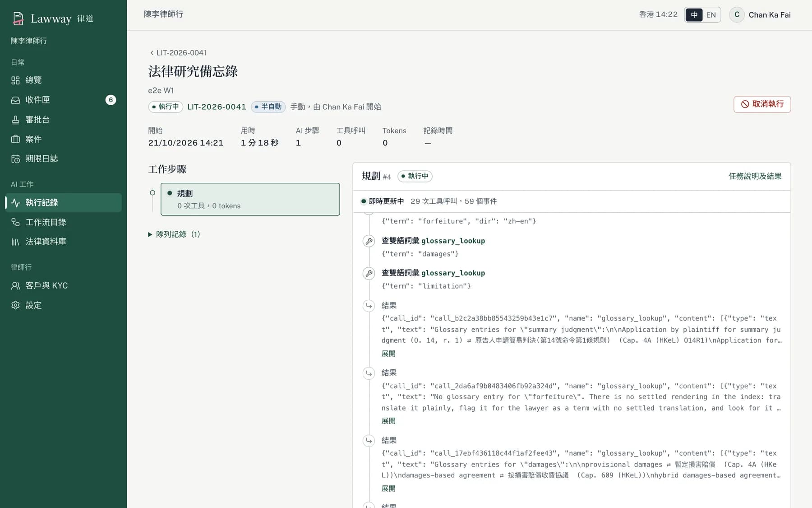The image size is (812, 508).
Task: Expand 展開 under summary judgment result
Action: tap(388, 354)
